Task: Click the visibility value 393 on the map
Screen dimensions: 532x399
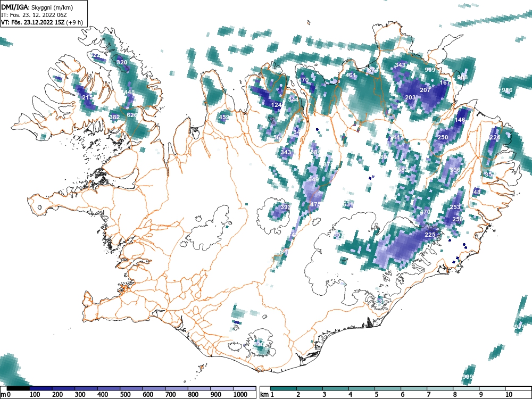Action: pyautogui.click(x=286, y=207)
